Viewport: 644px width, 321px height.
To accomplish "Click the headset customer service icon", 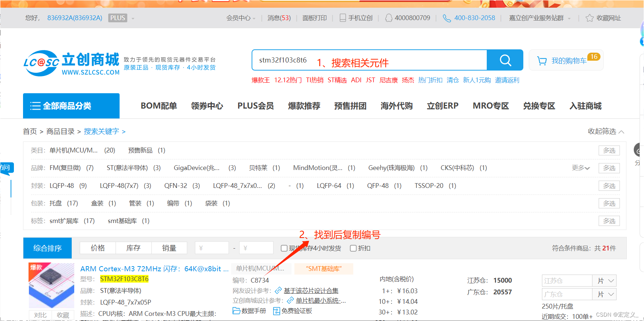I will click(389, 18).
